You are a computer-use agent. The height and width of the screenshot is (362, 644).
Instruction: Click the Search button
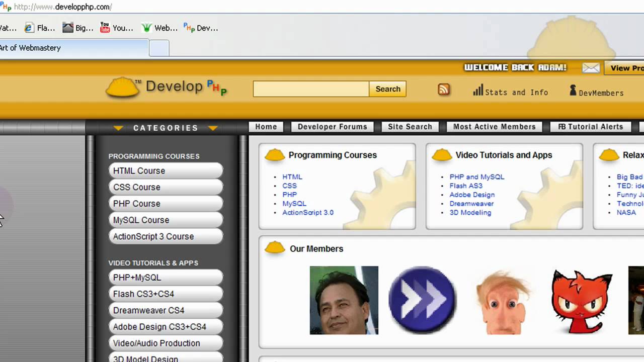pos(388,89)
